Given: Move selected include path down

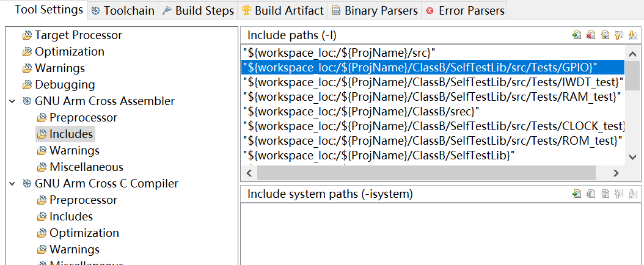Looking at the screenshot, I should [x=633, y=35].
